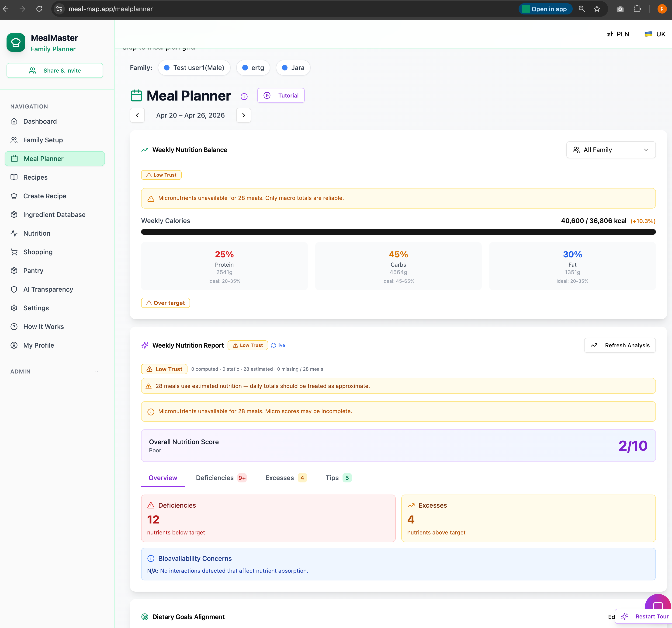The height and width of the screenshot is (628, 672).
Task: Open Settings from sidebar
Action: click(x=55, y=308)
